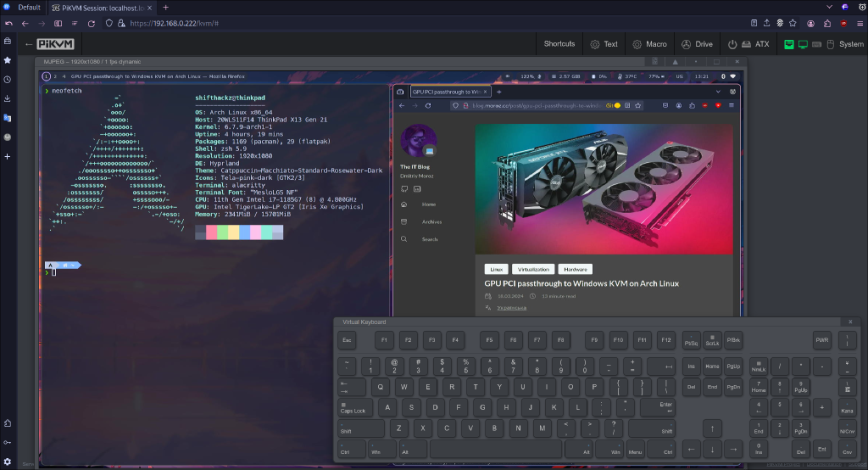Open the uBlock Origin extension

coord(843,23)
